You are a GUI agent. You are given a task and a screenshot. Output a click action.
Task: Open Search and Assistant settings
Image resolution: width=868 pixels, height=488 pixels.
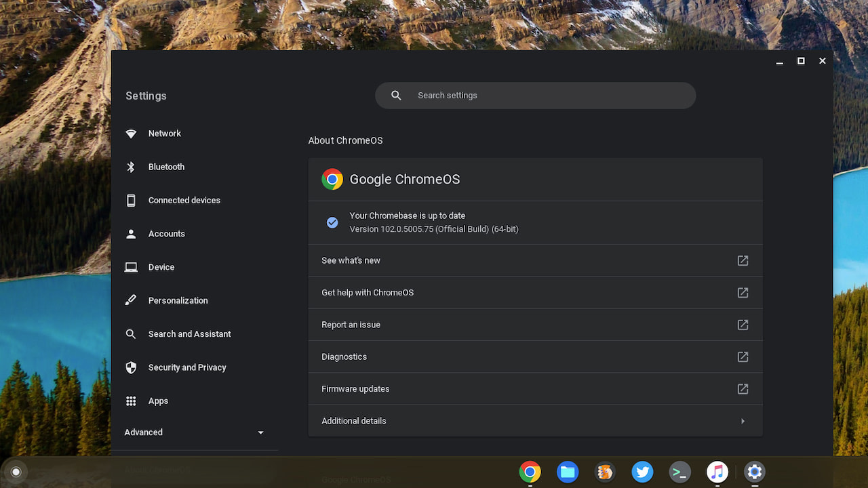195,334
